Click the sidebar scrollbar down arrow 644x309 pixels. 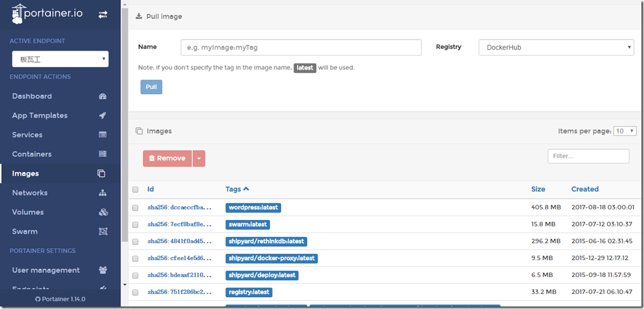click(x=125, y=284)
